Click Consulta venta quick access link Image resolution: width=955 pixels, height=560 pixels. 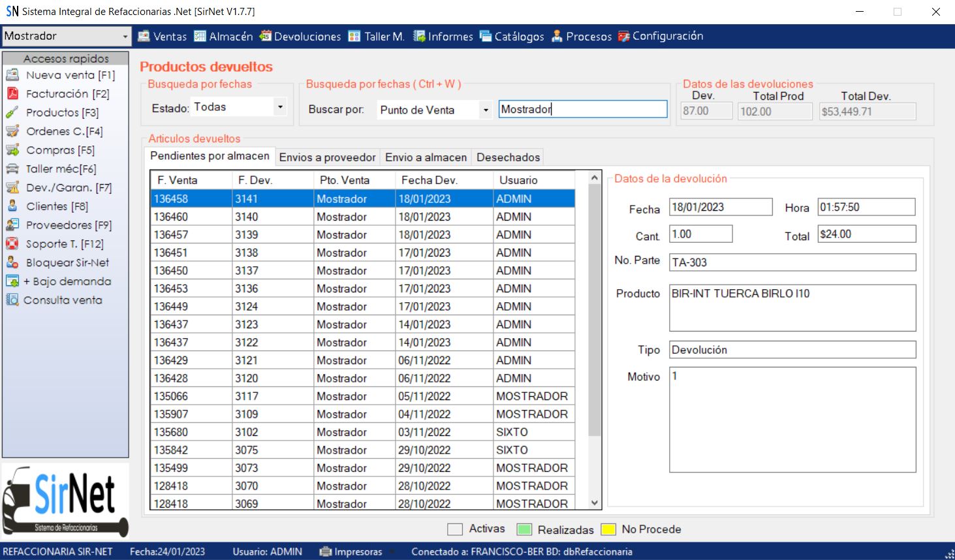(63, 300)
